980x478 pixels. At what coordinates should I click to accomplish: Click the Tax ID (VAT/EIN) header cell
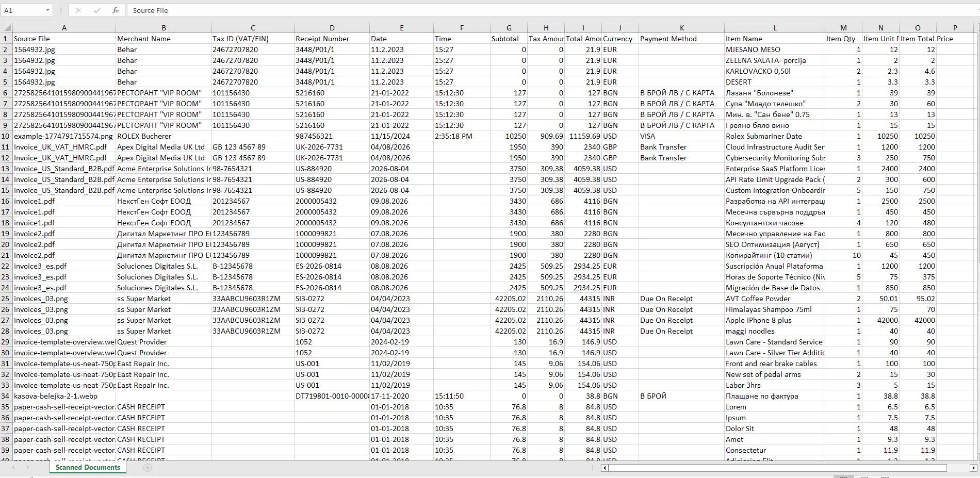253,39
